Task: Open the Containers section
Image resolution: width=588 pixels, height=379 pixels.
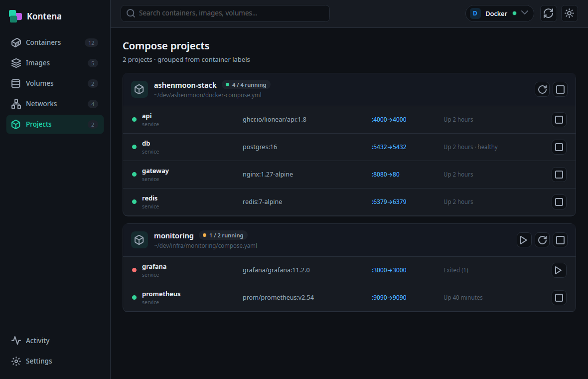Action: 55,42
